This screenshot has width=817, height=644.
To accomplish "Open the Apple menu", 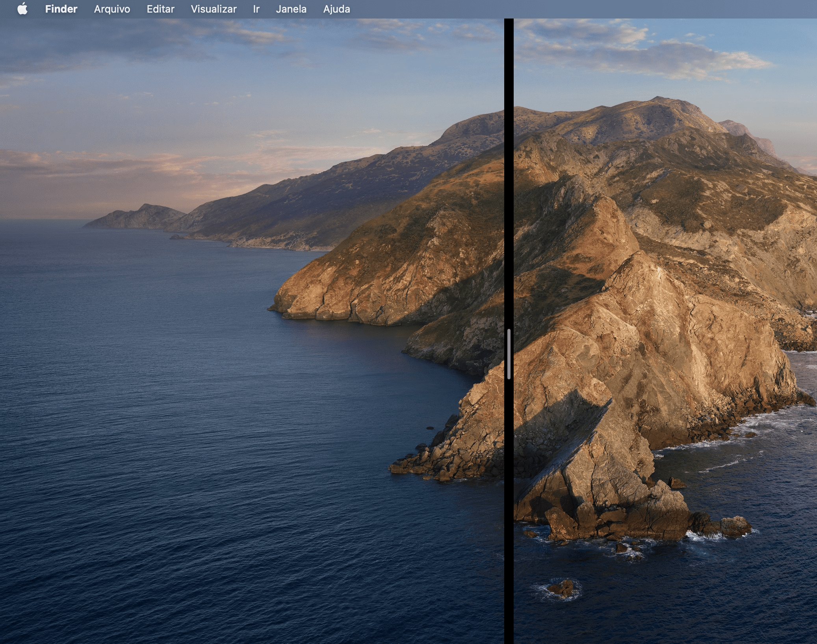I will (x=22, y=9).
